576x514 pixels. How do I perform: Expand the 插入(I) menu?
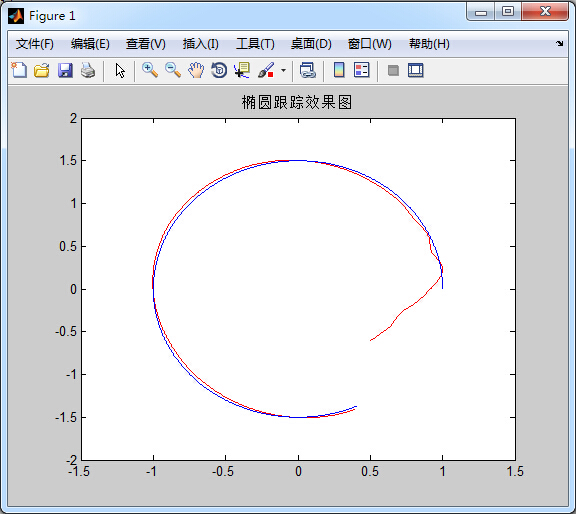tap(201, 44)
